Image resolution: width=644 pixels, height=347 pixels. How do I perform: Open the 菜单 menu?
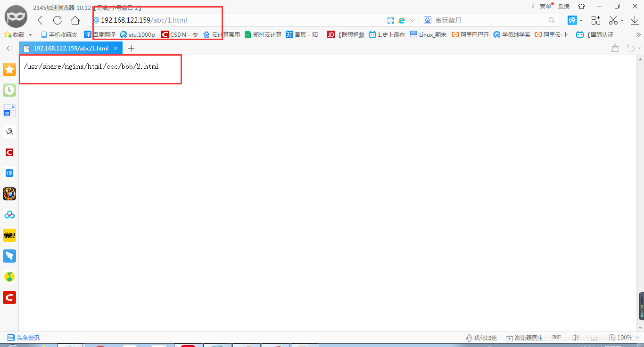(x=545, y=7)
